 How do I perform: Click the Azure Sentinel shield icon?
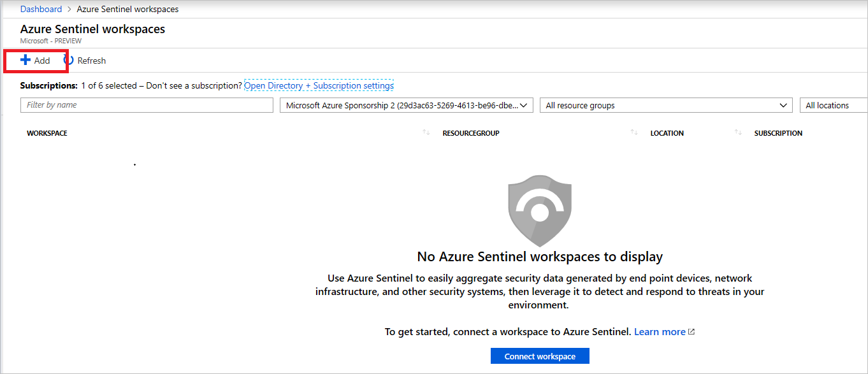540,211
